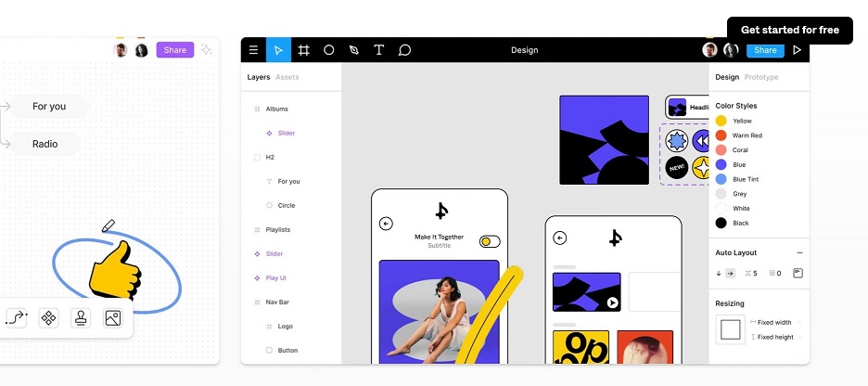Click the Present play icon beside blue Share
Screen dimensions: 868x386
[x=798, y=50]
